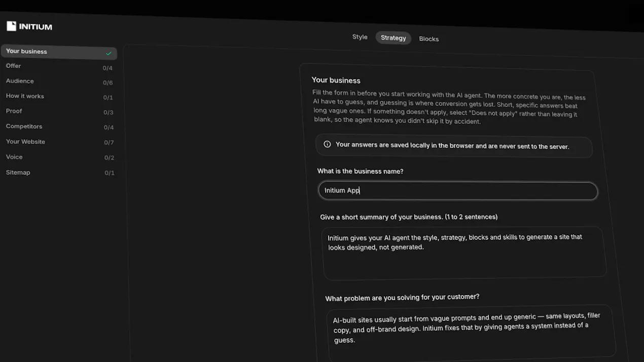Click the 0/6 counter beside Audience
The image size is (644, 362).
click(x=108, y=83)
